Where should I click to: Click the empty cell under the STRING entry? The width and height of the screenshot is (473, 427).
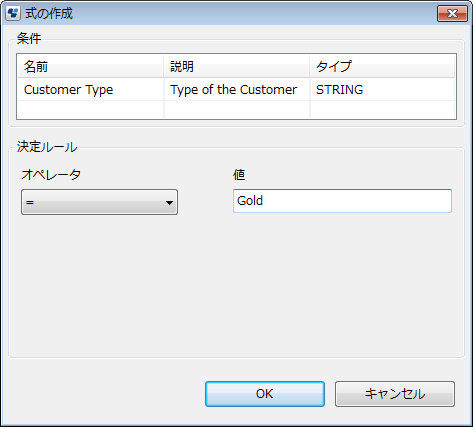click(x=382, y=110)
